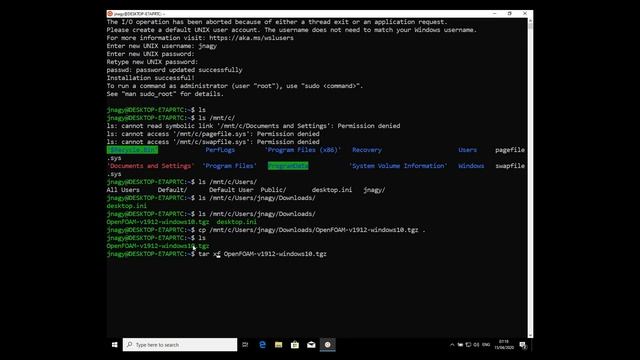Viewport: 640px width, 360px height.
Task: Minimize the terminal window
Action: 495,13
